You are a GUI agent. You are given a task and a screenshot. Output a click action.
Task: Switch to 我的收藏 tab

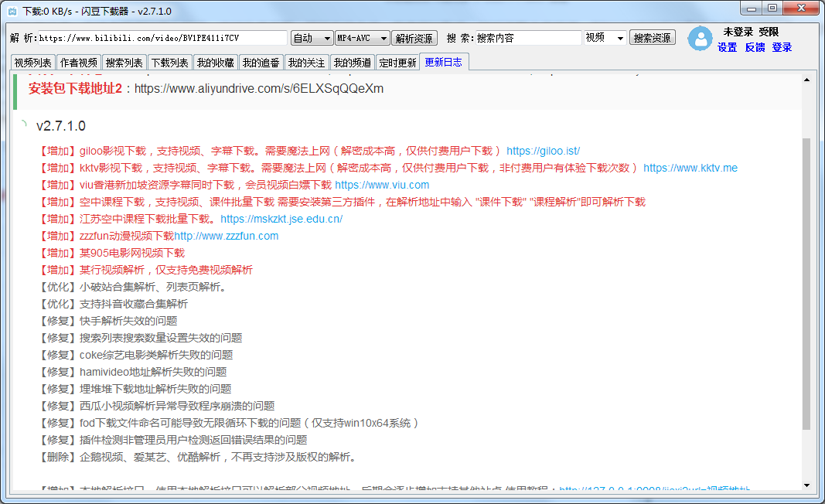click(x=215, y=63)
